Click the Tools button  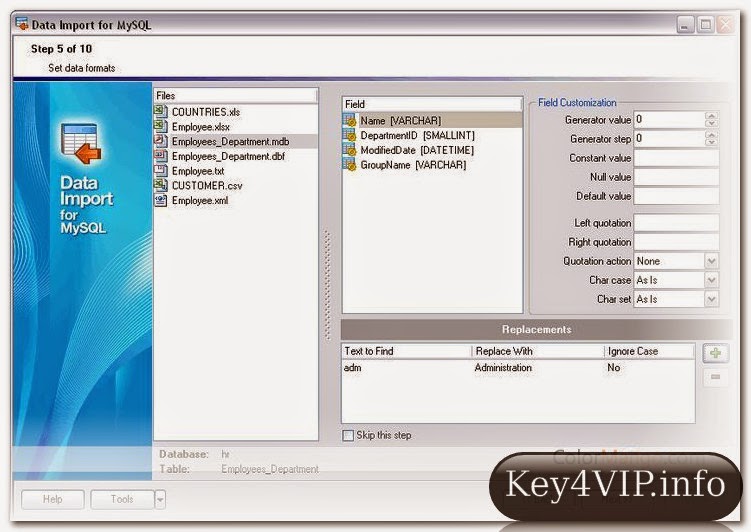click(123, 499)
